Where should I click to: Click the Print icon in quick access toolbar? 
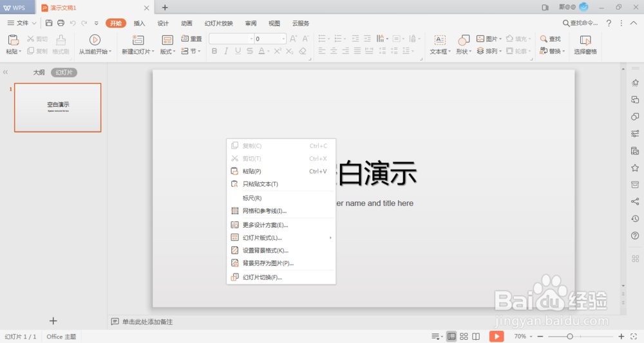click(61, 23)
